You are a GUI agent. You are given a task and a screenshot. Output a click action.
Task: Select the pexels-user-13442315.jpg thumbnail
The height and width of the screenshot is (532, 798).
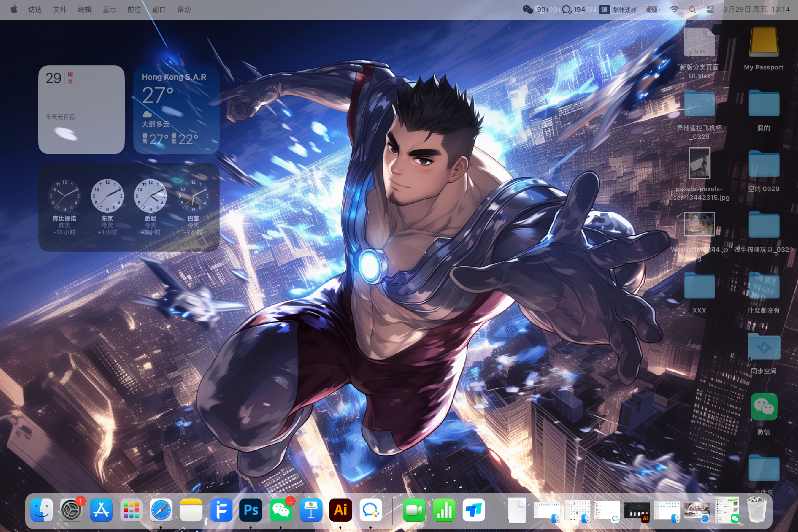[699, 163]
